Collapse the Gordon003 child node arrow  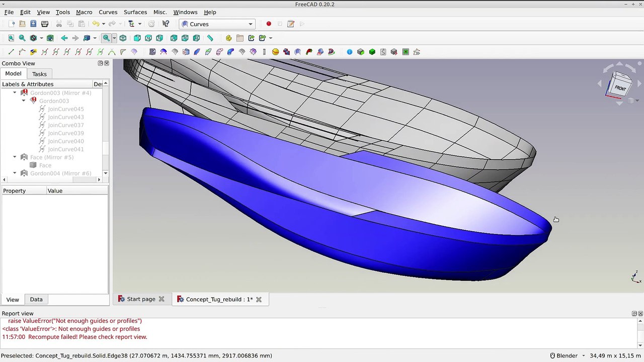pos(24,101)
